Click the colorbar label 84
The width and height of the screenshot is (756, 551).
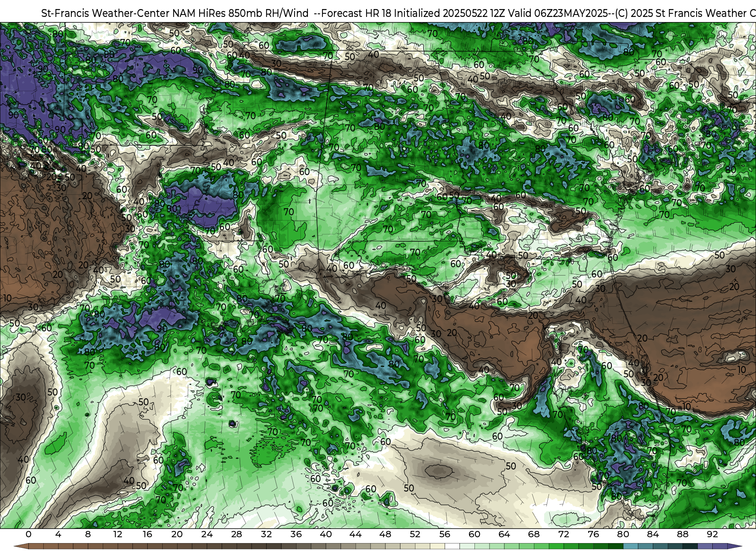point(653,534)
